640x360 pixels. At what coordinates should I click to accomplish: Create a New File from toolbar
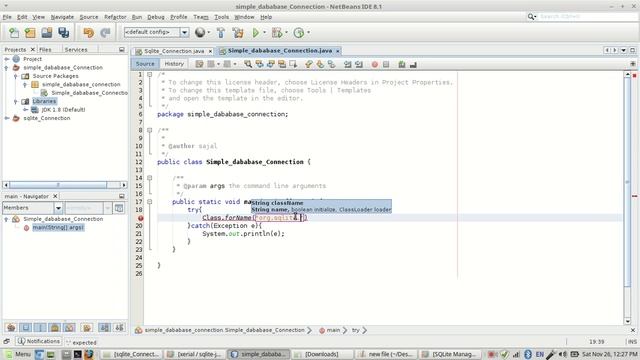pos(14,33)
